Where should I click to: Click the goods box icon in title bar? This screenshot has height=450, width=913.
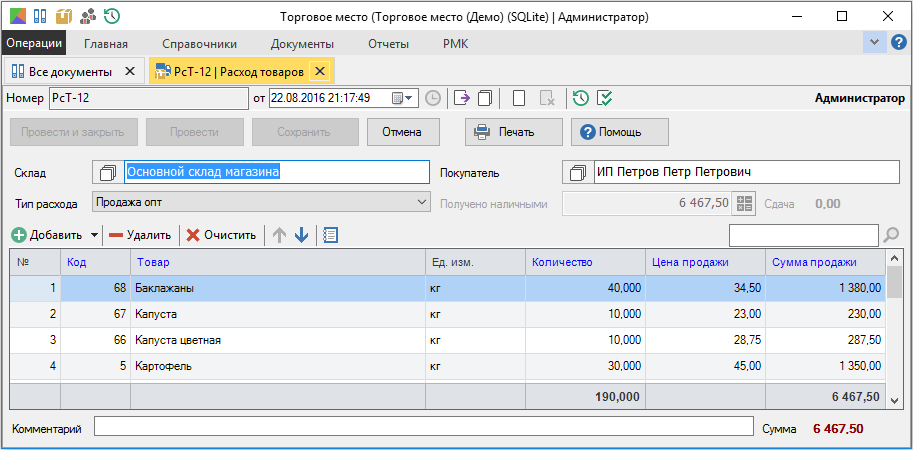[63, 16]
